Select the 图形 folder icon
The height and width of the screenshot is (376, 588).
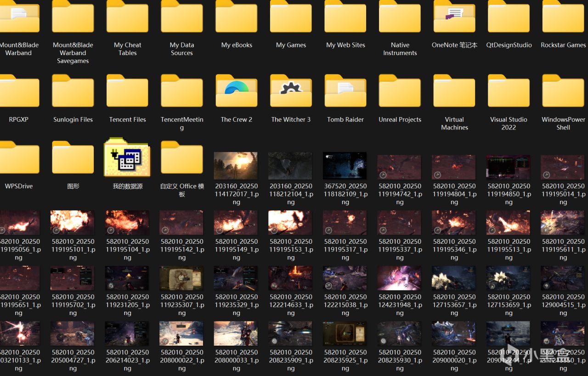[73, 157]
